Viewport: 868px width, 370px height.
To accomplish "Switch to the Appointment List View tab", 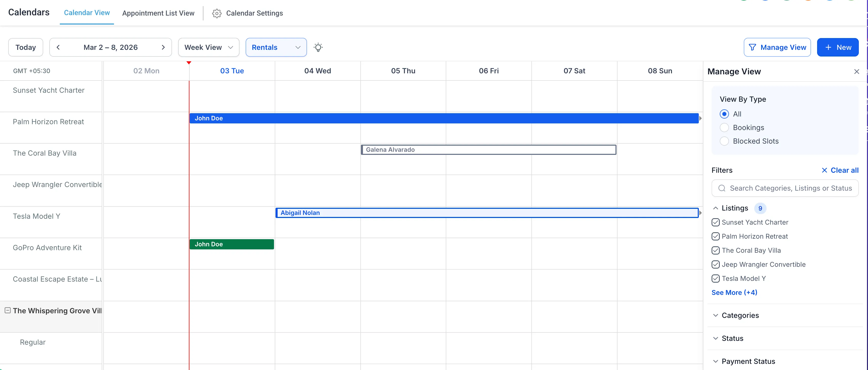I will [x=158, y=13].
